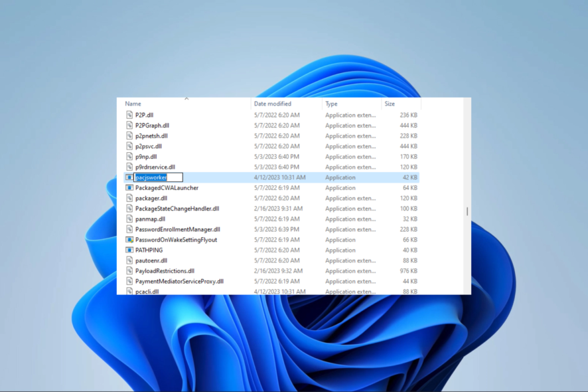The height and width of the screenshot is (392, 588).
Task: Click the 236 KB size value
Action: 408,115
